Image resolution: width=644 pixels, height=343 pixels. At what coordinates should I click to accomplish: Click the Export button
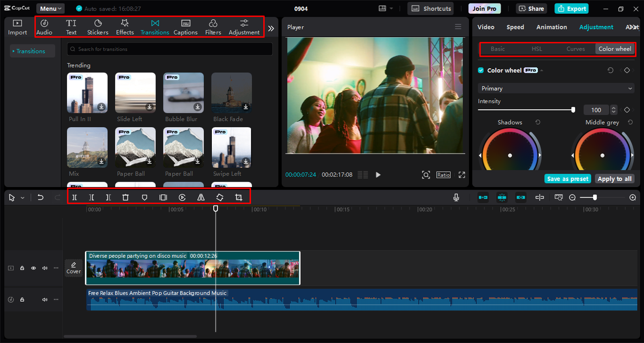[572, 9]
